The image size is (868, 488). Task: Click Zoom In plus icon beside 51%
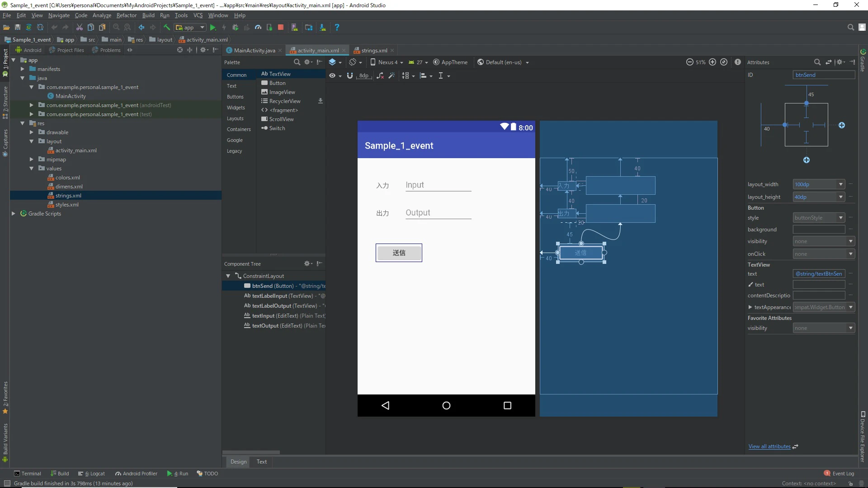[x=712, y=62]
